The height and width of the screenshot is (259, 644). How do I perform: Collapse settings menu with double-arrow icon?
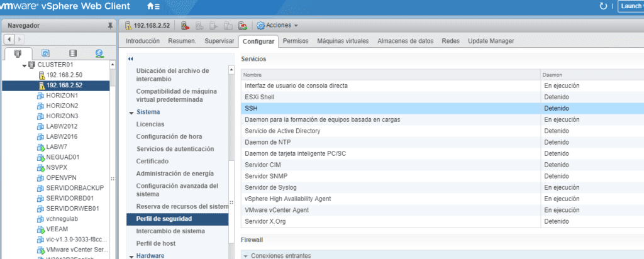pos(131,59)
